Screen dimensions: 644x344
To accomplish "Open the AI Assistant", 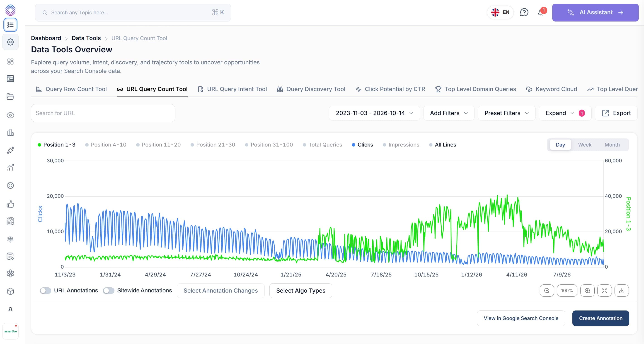I will point(595,12).
